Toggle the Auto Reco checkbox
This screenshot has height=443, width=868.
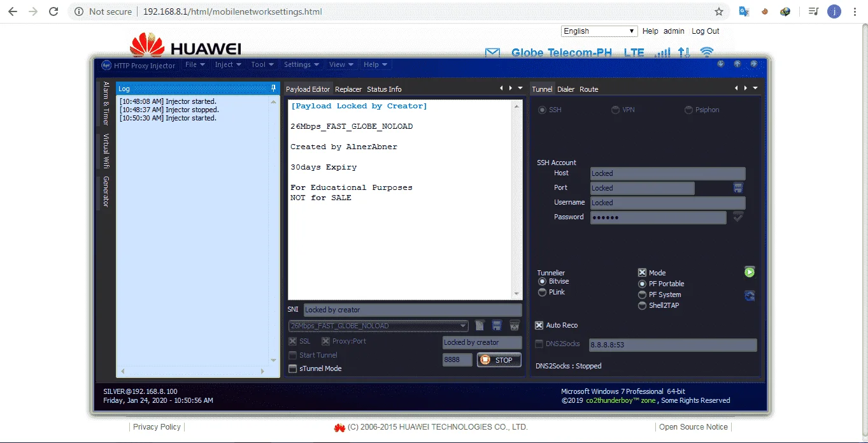[x=539, y=325]
